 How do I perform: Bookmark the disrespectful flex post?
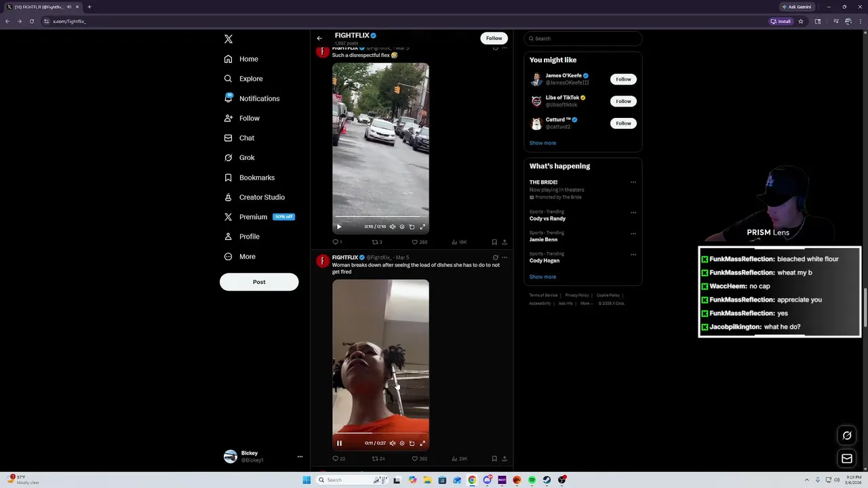[494, 242]
